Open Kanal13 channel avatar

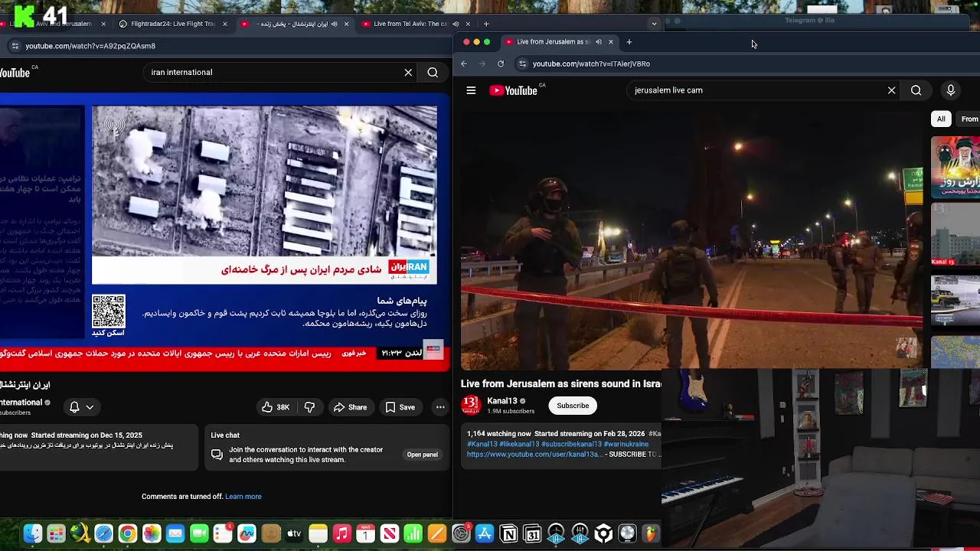tap(471, 405)
